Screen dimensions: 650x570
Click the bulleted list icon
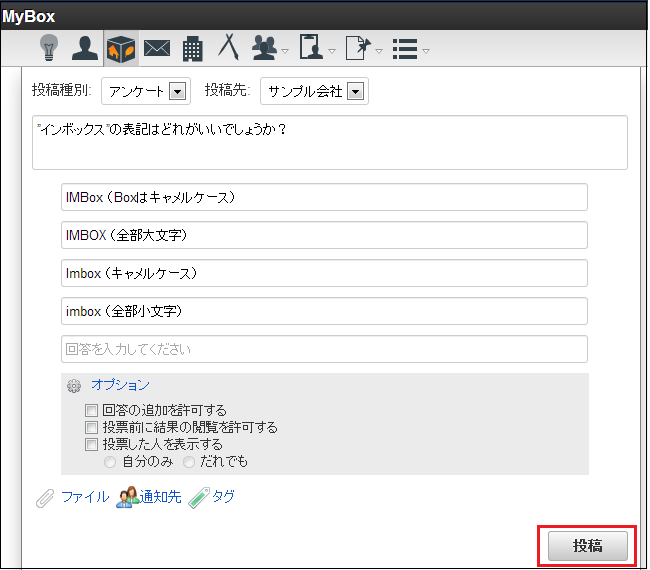click(405, 49)
